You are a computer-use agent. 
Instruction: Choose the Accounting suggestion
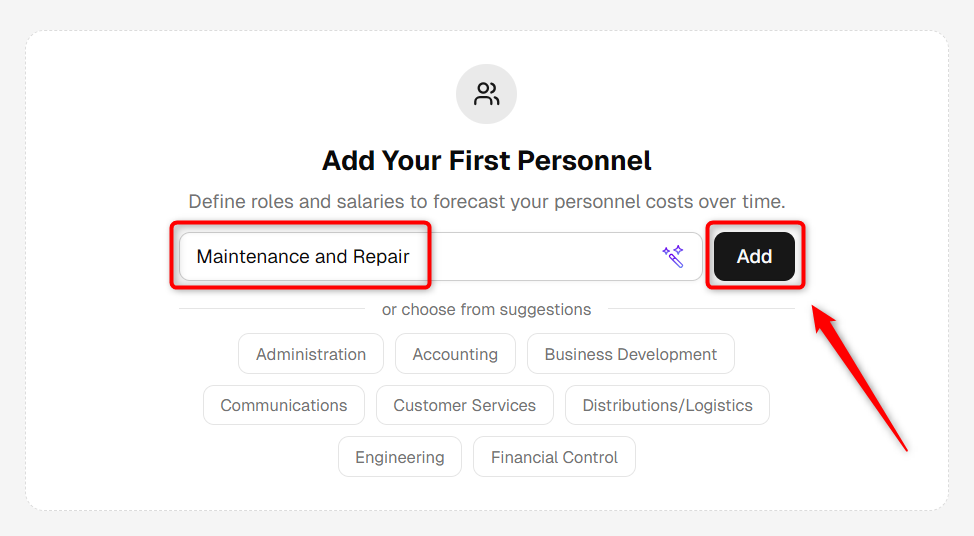(x=455, y=354)
